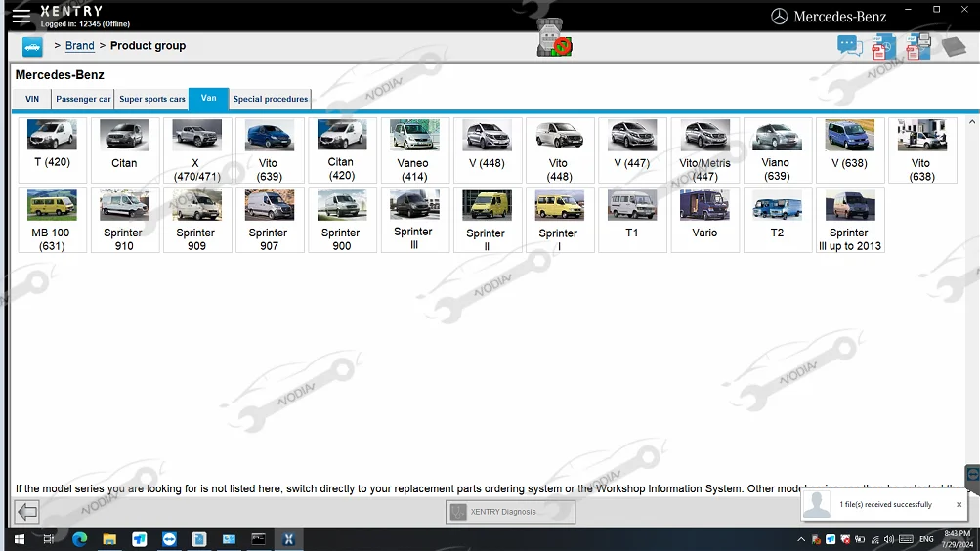Select the Citan without model number

coord(124,149)
